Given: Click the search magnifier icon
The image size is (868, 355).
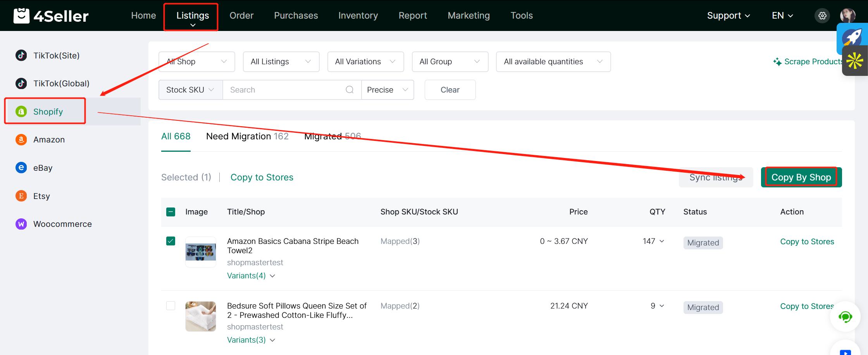Looking at the screenshot, I should (350, 90).
